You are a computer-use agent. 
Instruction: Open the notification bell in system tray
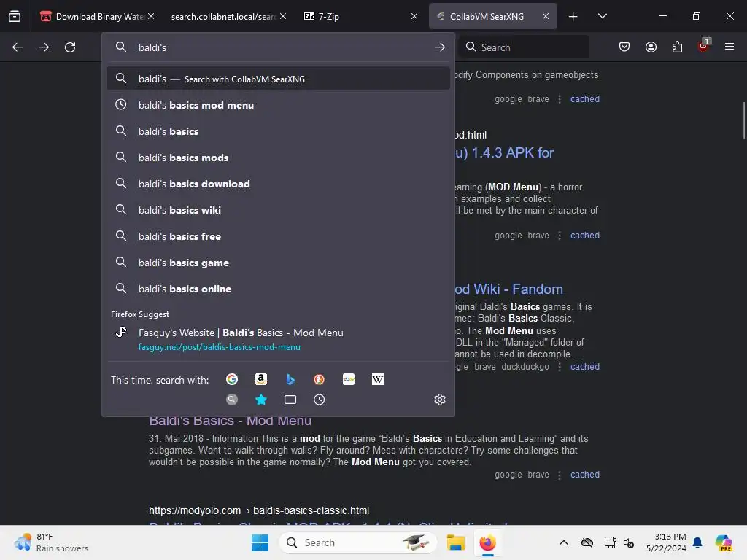tap(697, 542)
